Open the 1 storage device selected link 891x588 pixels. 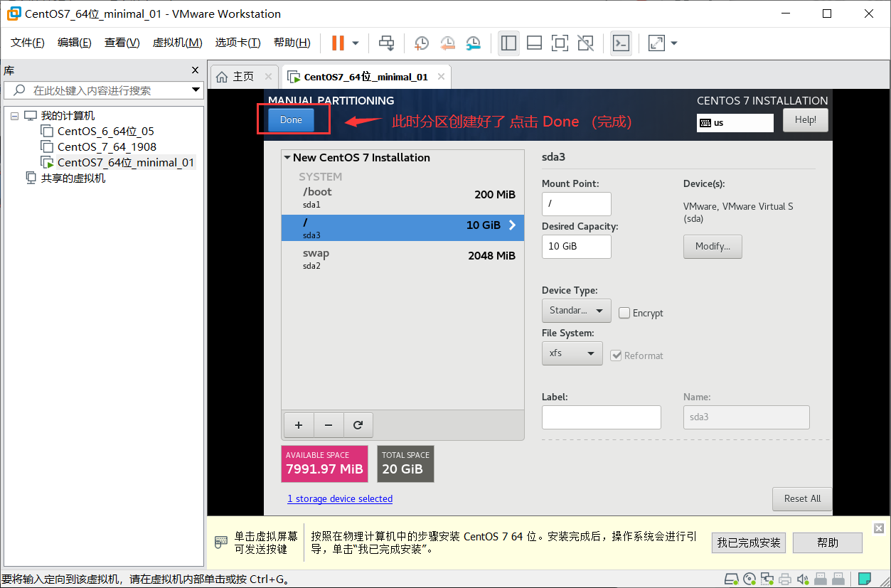(340, 499)
